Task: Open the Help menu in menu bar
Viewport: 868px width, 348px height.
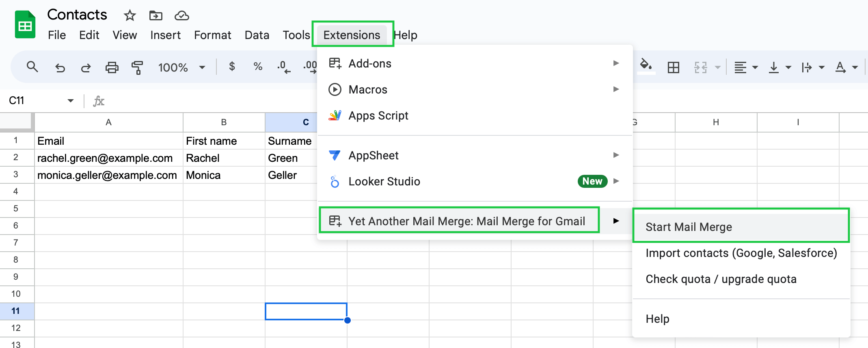Action: [x=405, y=35]
